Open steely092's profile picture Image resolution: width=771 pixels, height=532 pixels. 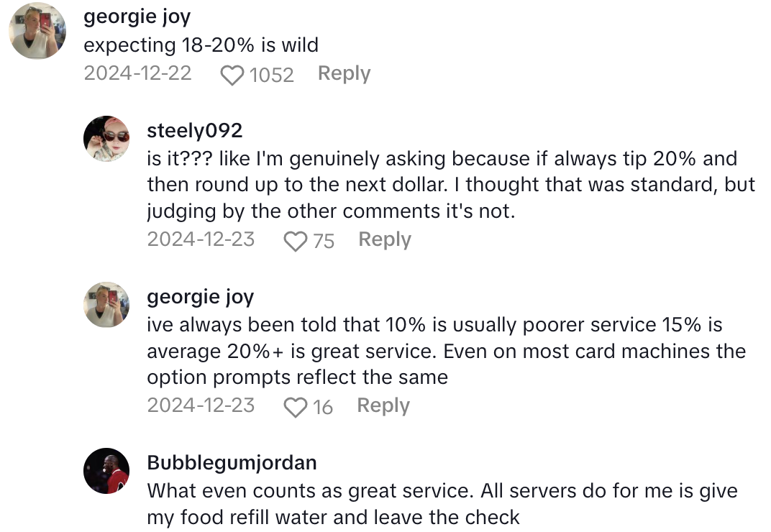pyautogui.click(x=106, y=138)
